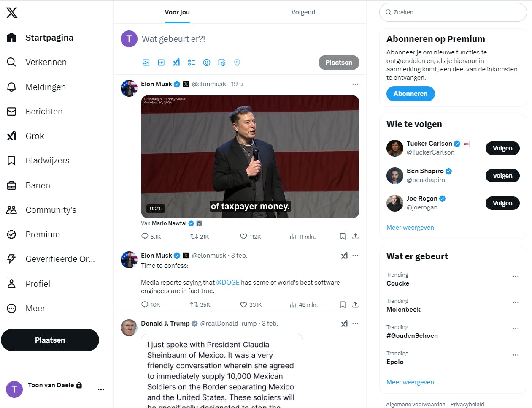Image resolution: width=532 pixels, height=408 pixels.
Task: Repost the Time to confess post
Action: click(194, 305)
